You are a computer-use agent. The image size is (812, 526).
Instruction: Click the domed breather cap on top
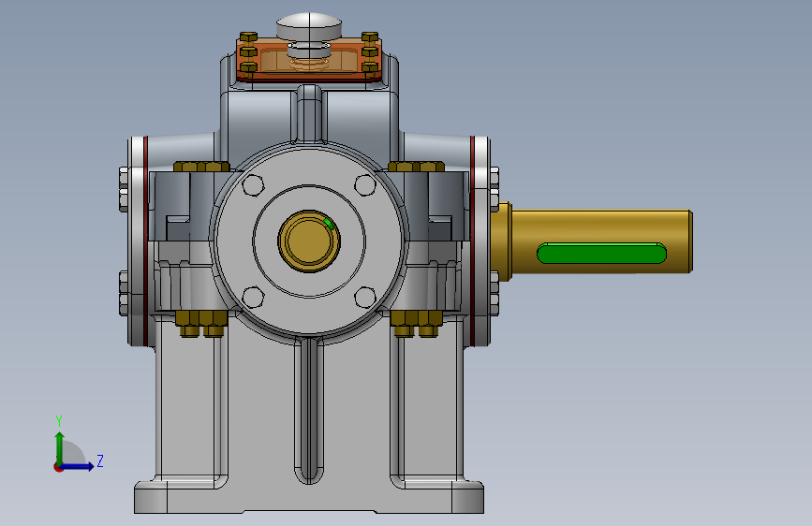point(309,26)
